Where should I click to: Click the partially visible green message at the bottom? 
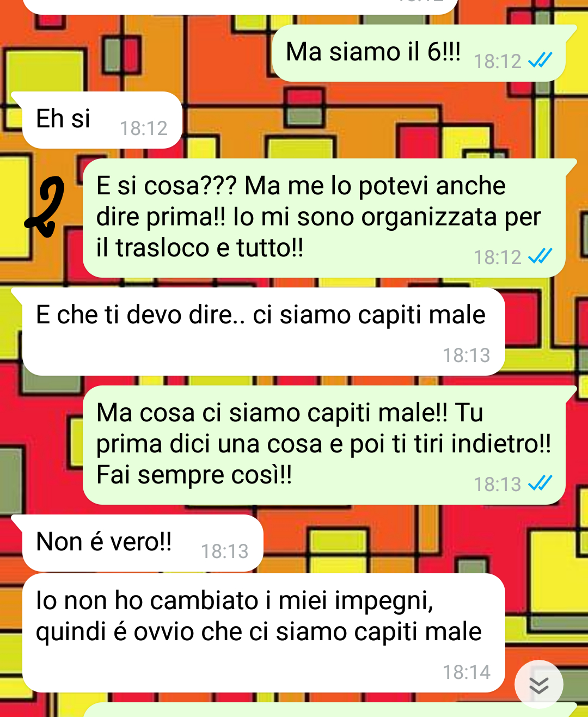point(328,710)
